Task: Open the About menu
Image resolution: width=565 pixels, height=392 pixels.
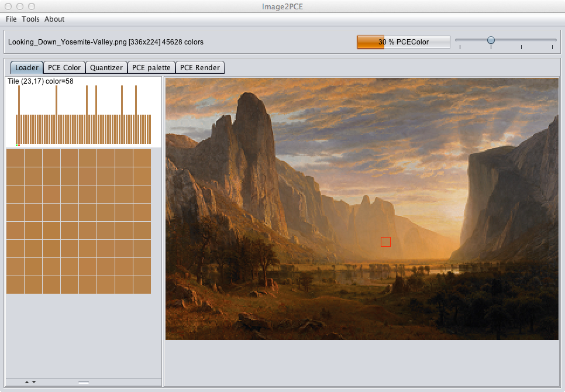Action: click(54, 19)
